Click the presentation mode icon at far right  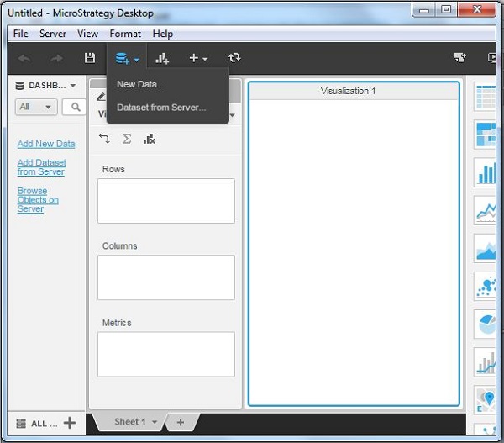tap(491, 58)
